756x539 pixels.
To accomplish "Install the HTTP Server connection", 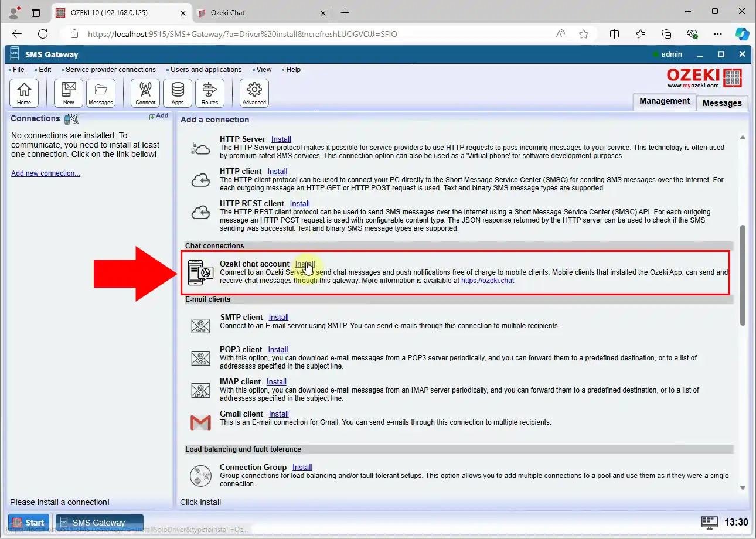I will [x=281, y=139].
